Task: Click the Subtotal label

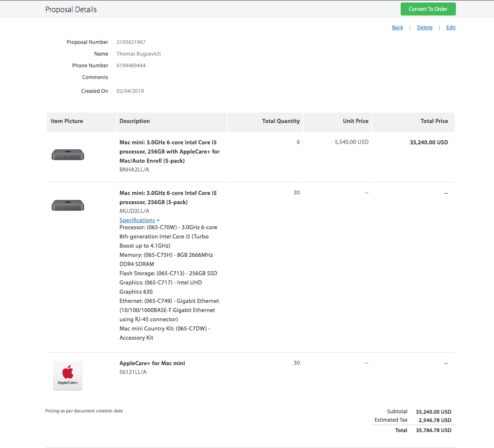Action: [x=397, y=412]
